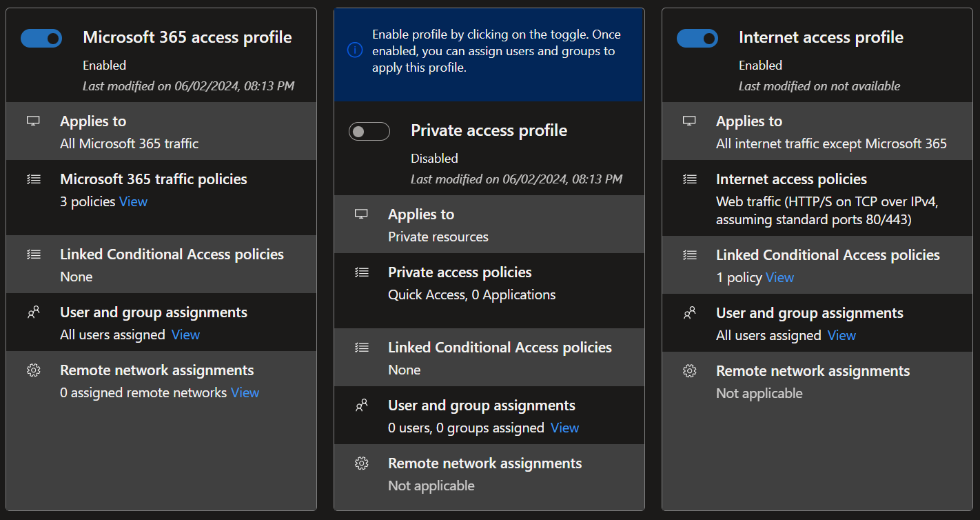980x520 pixels.
Task: Click the Private access profile title
Action: point(489,130)
